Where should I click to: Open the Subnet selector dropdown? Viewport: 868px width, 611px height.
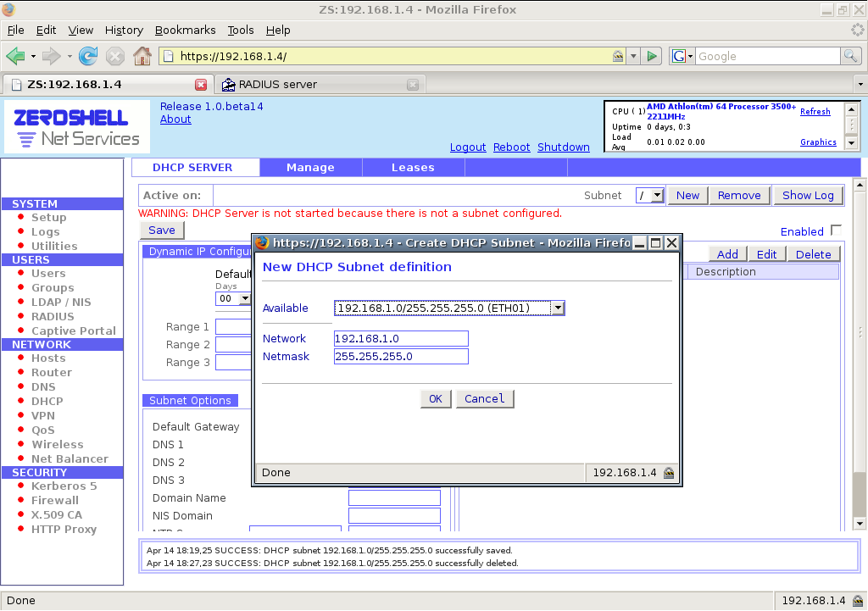[657, 196]
